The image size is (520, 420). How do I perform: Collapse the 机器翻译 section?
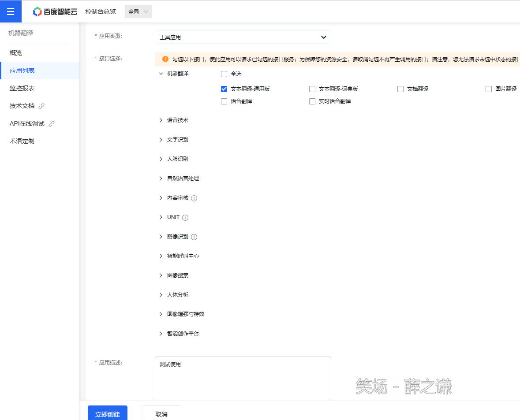pyautogui.click(x=161, y=74)
